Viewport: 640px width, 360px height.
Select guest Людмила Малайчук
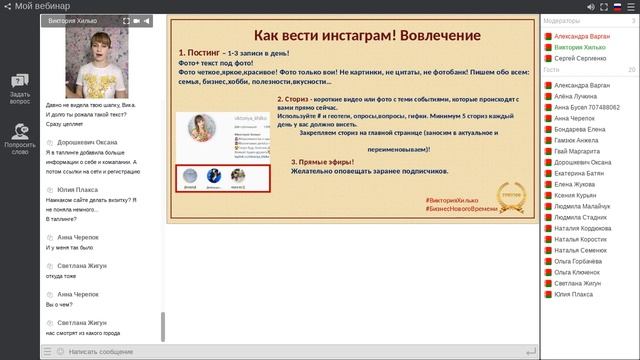coord(582,207)
